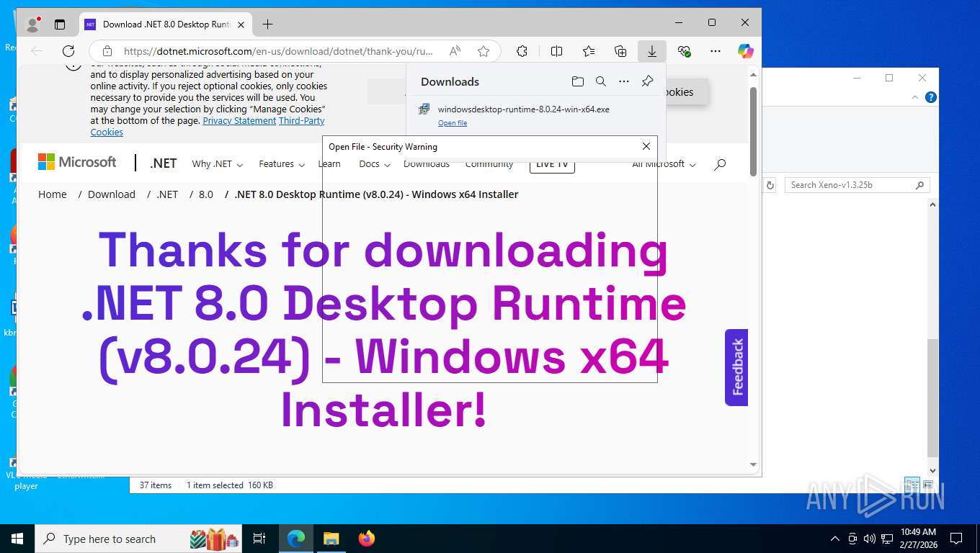This screenshot has height=553, width=980.
Task: View site information lock icon
Action: pos(107,51)
